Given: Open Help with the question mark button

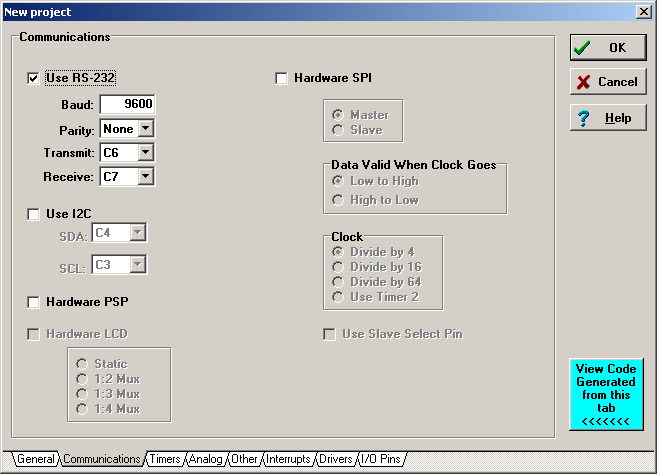Looking at the screenshot, I should (x=607, y=118).
